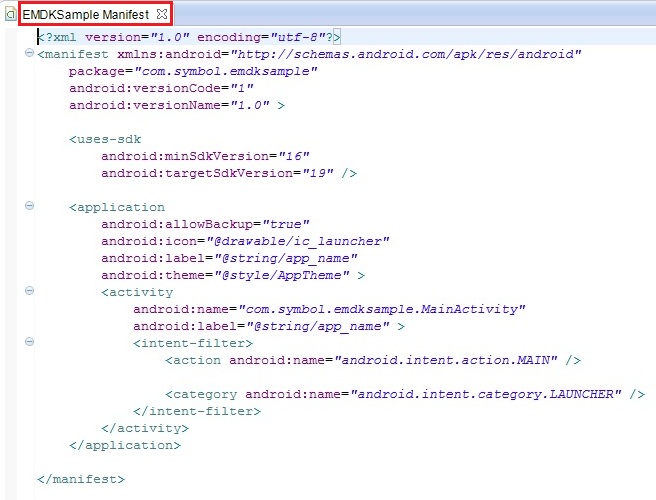
Task: Click the android:allowBackup="true" line
Action: pyautogui.click(x=205, y=224)
